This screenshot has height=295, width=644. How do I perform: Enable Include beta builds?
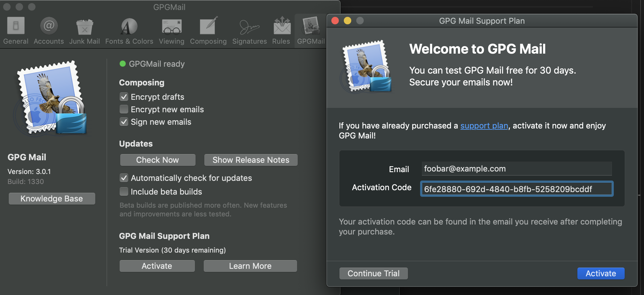click(124, 191)
